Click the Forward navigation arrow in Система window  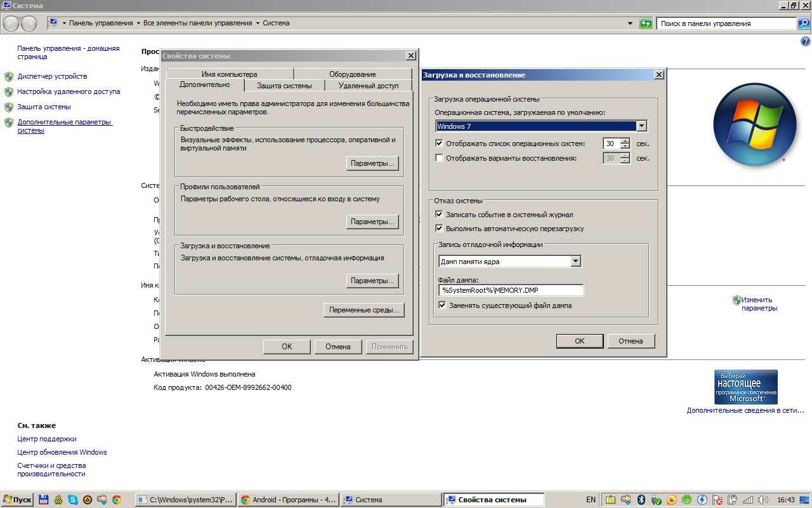pos(29,23)
